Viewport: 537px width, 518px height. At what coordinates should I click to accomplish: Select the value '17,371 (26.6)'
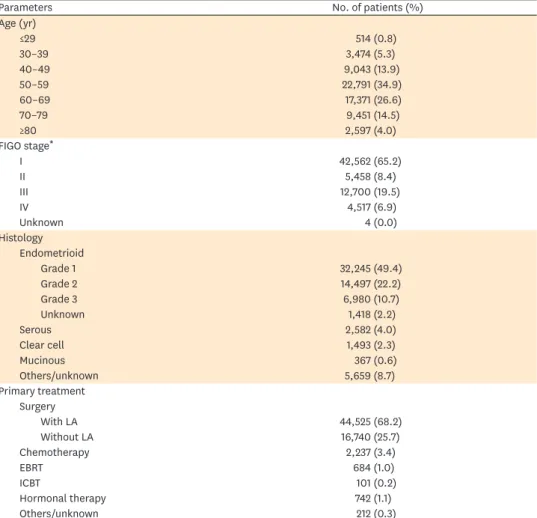[x=373, y=100]
